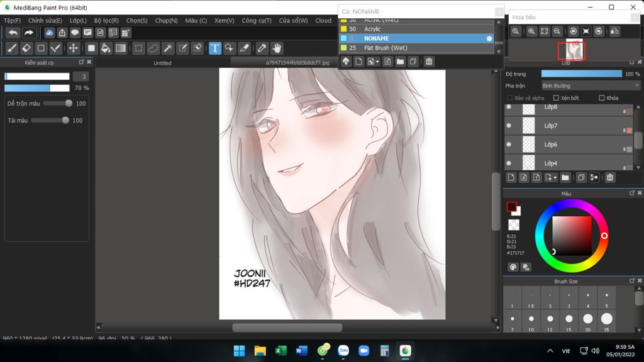The image size is (644, 362).
Task: Switch to the Untitled tab
Action: [x=162, y=63]
